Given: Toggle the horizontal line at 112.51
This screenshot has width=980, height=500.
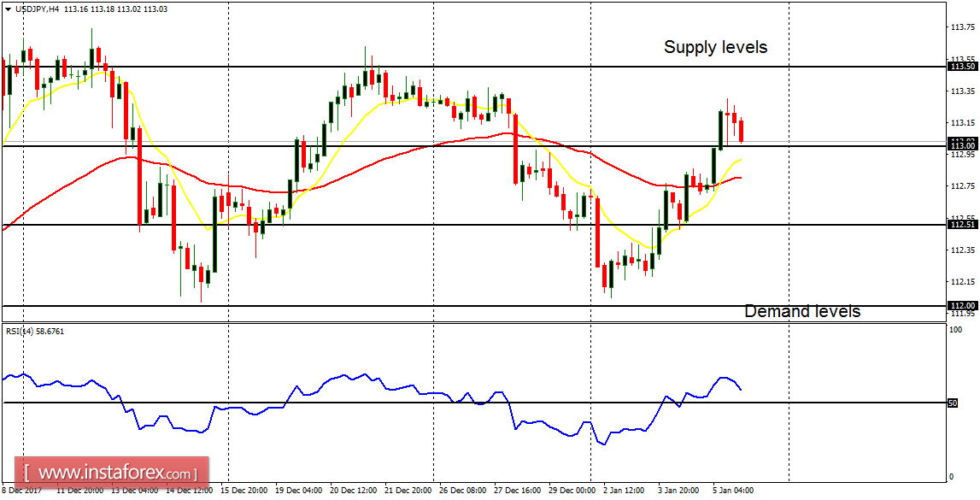Looking at the screenshot, I should click(x=427, y=226).
